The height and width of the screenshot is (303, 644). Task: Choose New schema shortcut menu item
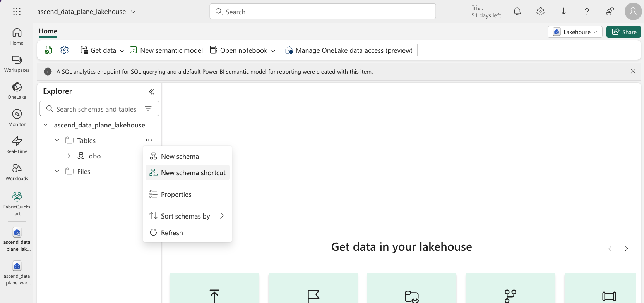click(x=187, y=172)
